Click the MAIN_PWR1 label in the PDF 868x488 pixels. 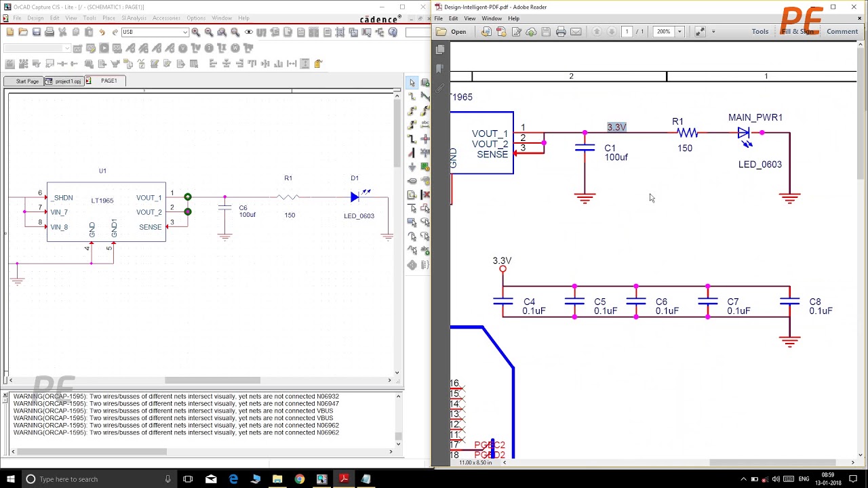755,117
